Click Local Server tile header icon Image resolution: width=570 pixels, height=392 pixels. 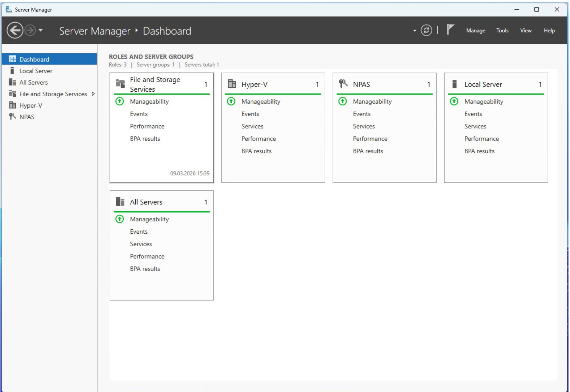[454, 84]
